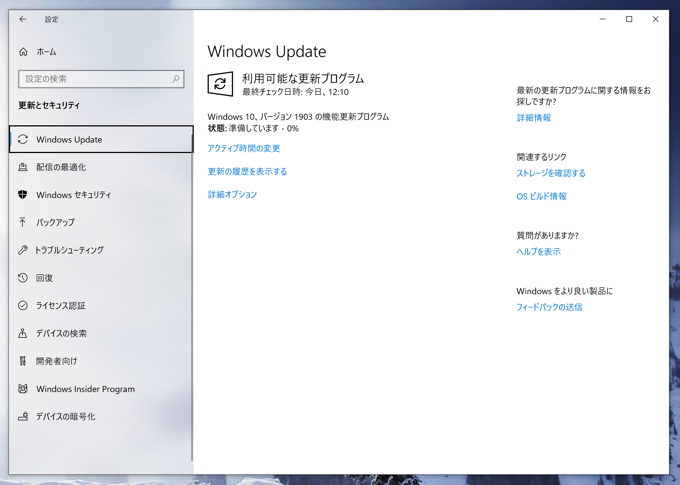
Task: Click the large update refresh icon
Action: 220,84
